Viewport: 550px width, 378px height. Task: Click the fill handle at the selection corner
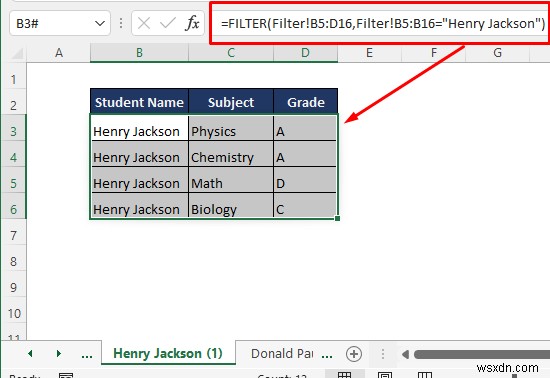337,218
